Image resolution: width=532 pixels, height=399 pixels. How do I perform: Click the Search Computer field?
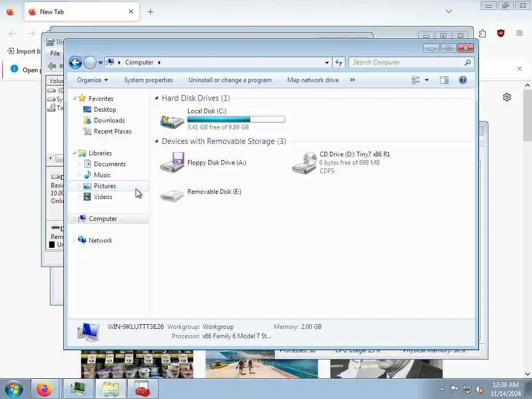406,62
